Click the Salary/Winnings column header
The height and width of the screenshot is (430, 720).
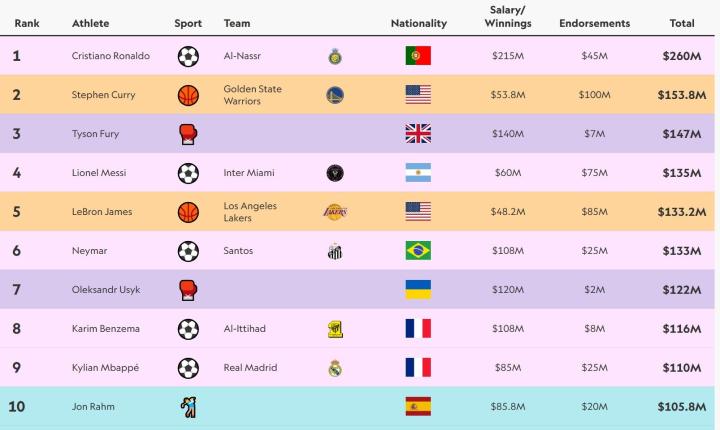[507, 16]
